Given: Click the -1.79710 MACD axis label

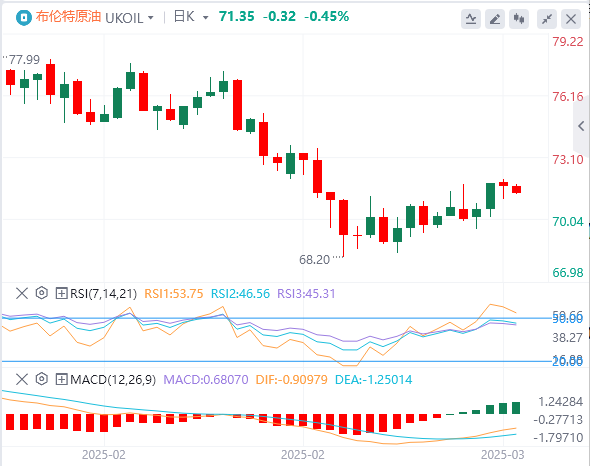Looking at the screenshot, I should click(558, 437).
